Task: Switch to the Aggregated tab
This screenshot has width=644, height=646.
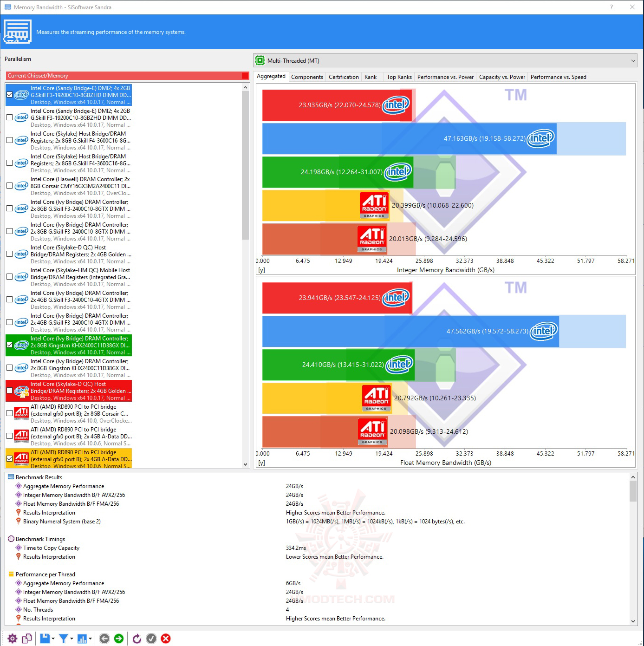Action: [x=271, y=76]
